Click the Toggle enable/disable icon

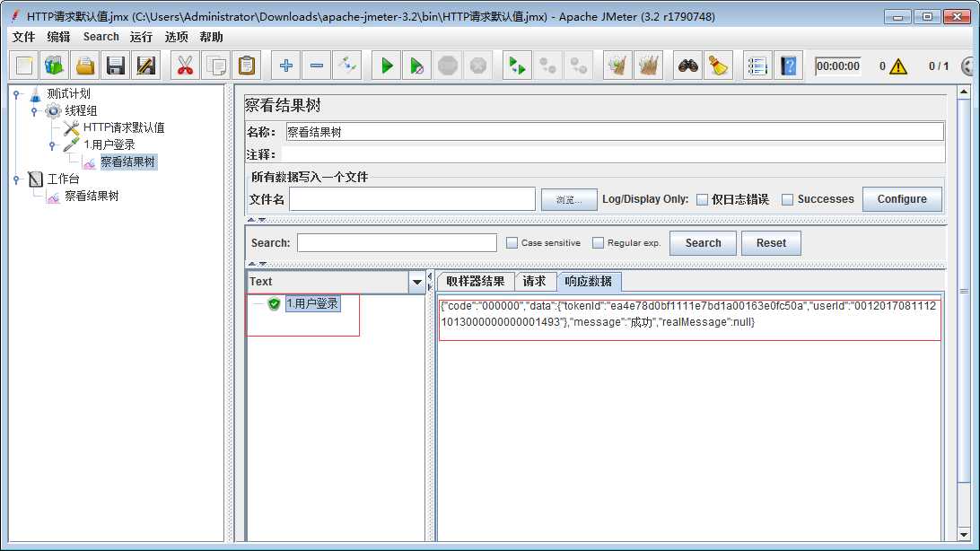[347, 66]
